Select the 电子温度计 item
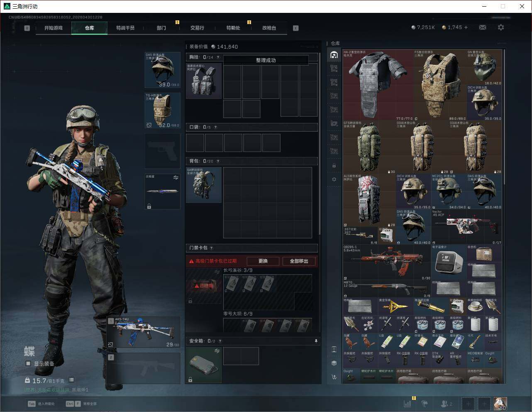 449,262
